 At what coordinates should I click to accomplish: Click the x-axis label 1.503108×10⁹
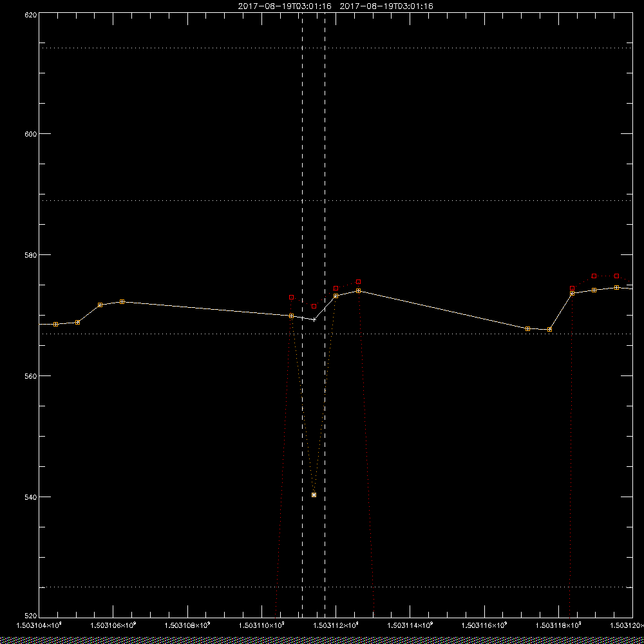pyautogui.click(x=187, y=625)
